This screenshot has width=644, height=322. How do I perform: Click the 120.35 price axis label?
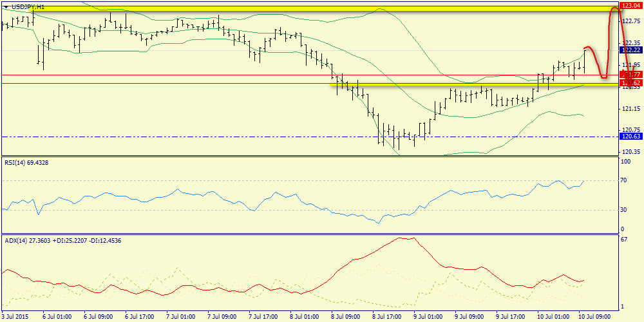point(632,152)
